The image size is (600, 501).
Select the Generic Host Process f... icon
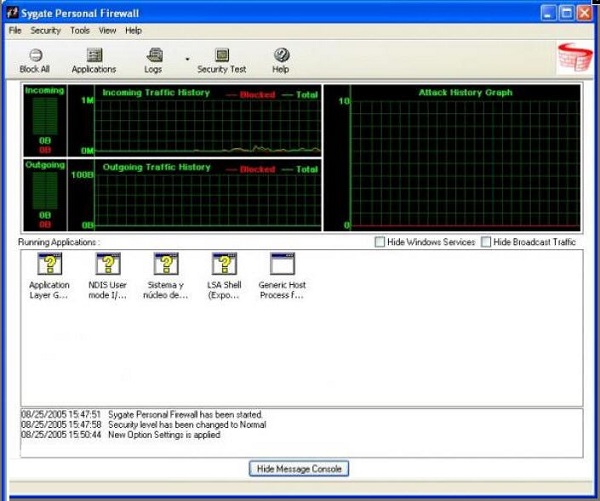click(282, 263)
